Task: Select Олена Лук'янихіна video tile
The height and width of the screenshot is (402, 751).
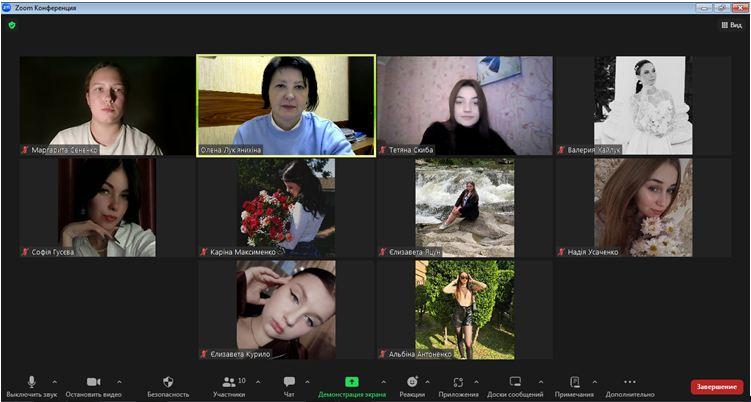Action: click(x=286, y=105)
